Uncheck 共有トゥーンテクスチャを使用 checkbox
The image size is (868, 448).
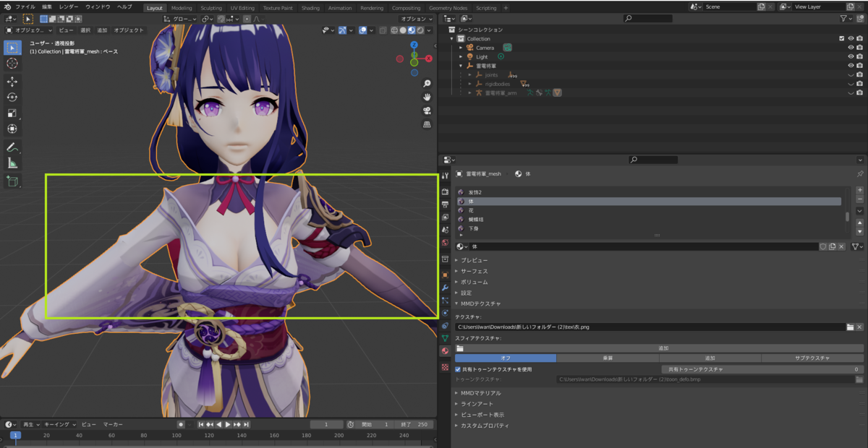tap(458, 369)
